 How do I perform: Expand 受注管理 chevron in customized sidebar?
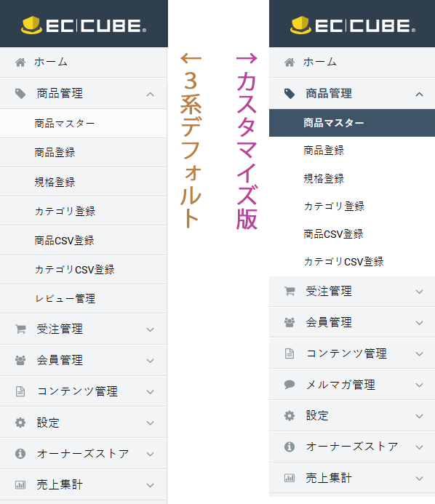pyautogui.click(x=419, y=292)
